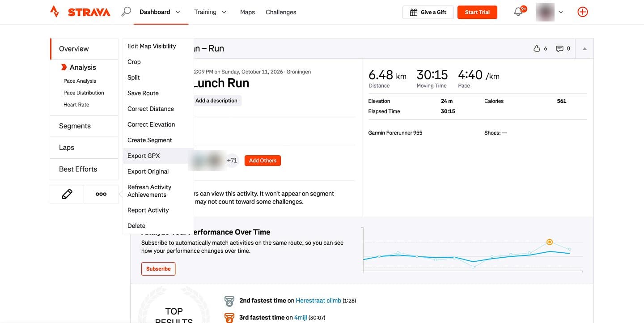Open the 4mijl segment link
The image size is (644, 323).
coord(301,318)
